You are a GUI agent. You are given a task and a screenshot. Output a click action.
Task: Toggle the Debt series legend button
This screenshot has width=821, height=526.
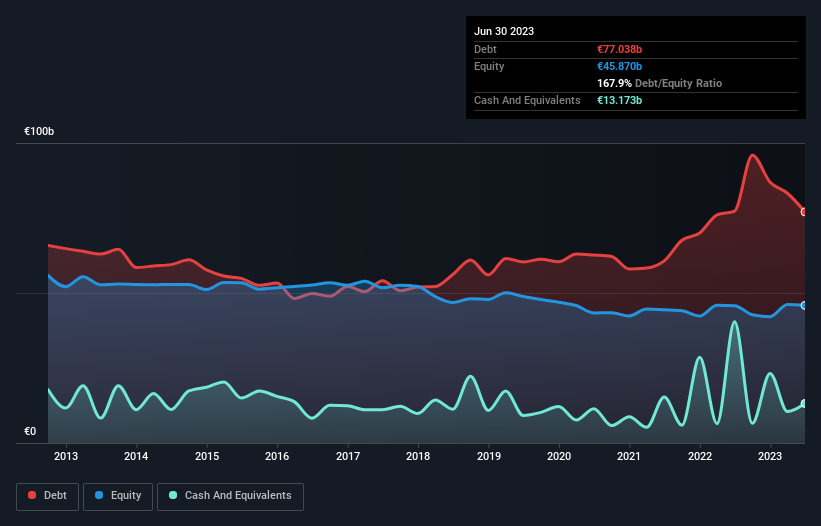pos(48,496)
